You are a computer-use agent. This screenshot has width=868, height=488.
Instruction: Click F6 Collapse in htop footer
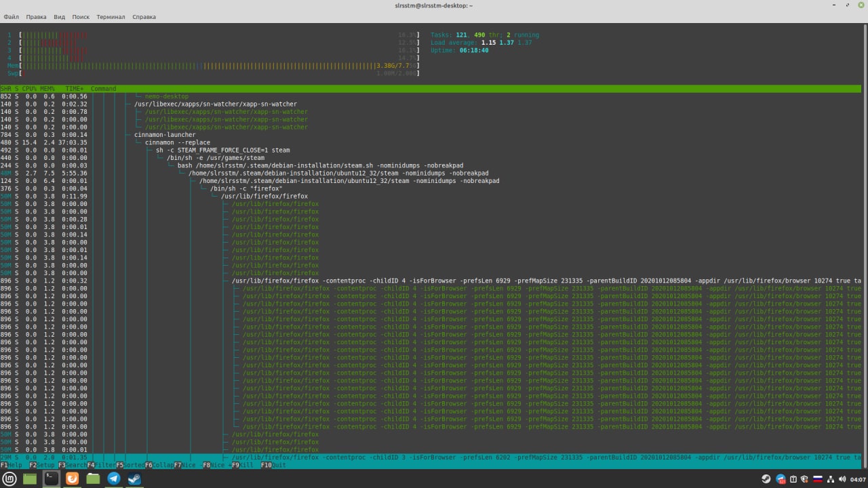tap(159, 465)
